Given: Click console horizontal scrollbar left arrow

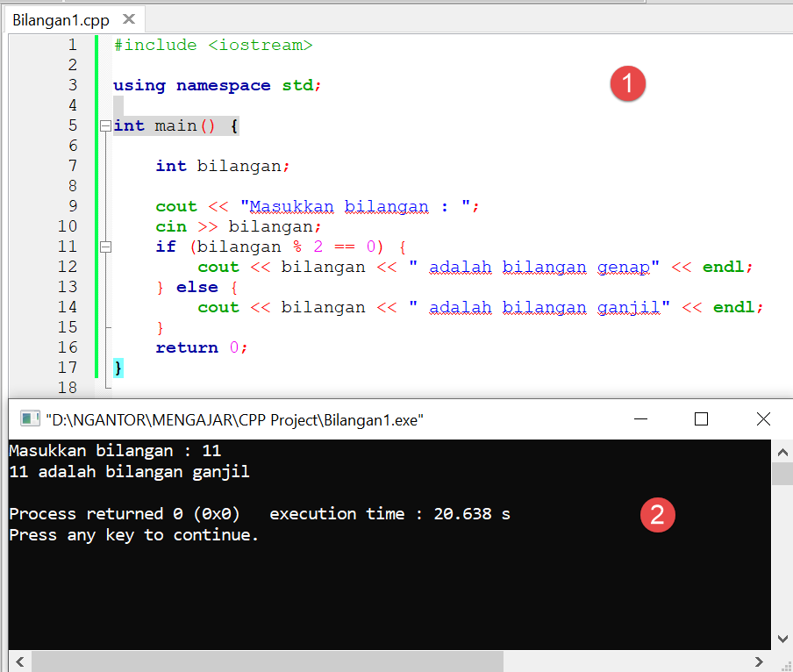Looking at the screenshot, I should [x=20, y=661].
